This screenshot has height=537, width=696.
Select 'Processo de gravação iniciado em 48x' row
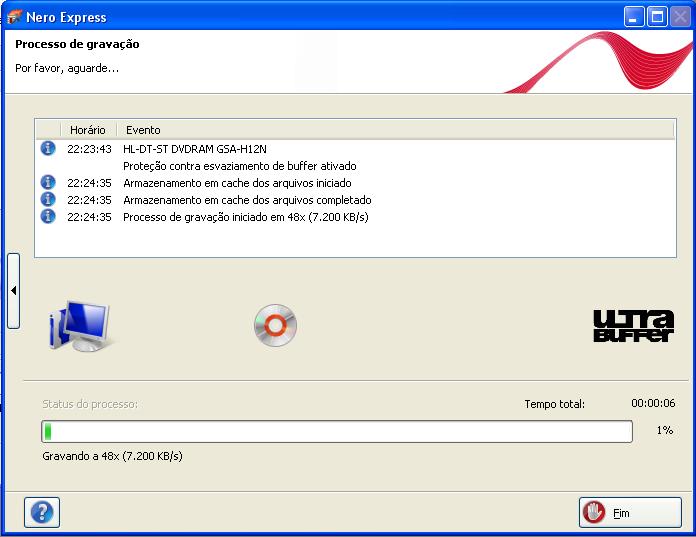(355, 217)
